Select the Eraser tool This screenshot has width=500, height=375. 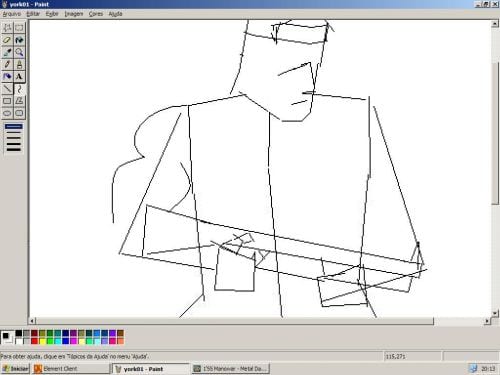click(x=7, y=40)
